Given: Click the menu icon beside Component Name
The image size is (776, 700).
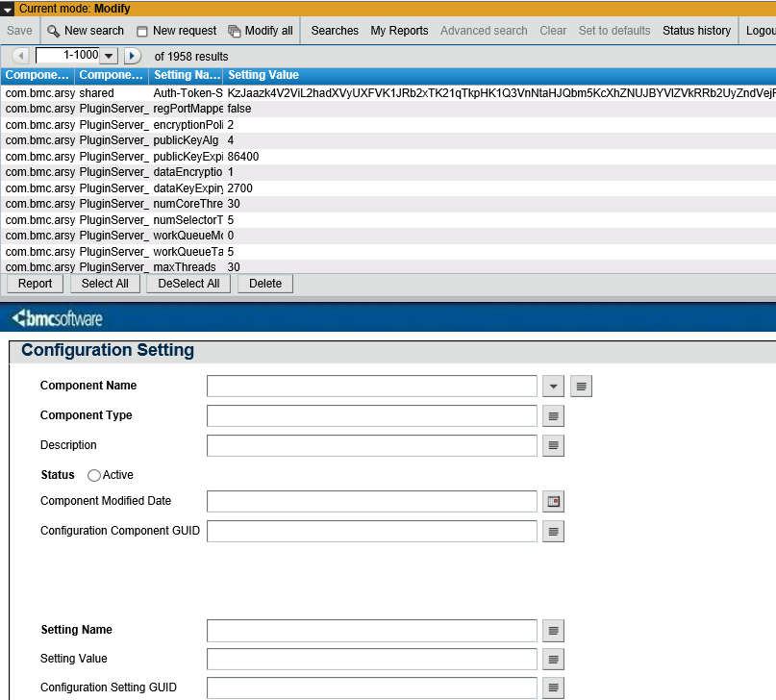Looking at the screenshot, I should click(580, 386).
